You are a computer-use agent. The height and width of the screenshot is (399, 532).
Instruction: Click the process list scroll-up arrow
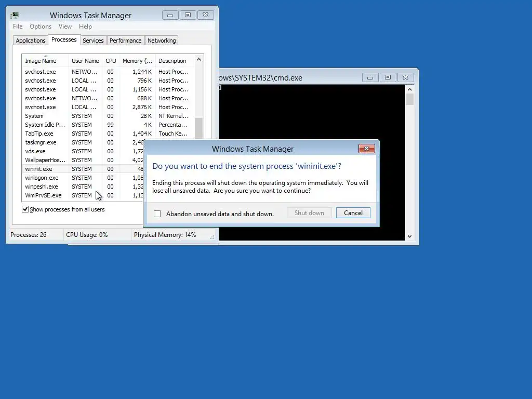point(198,59)
